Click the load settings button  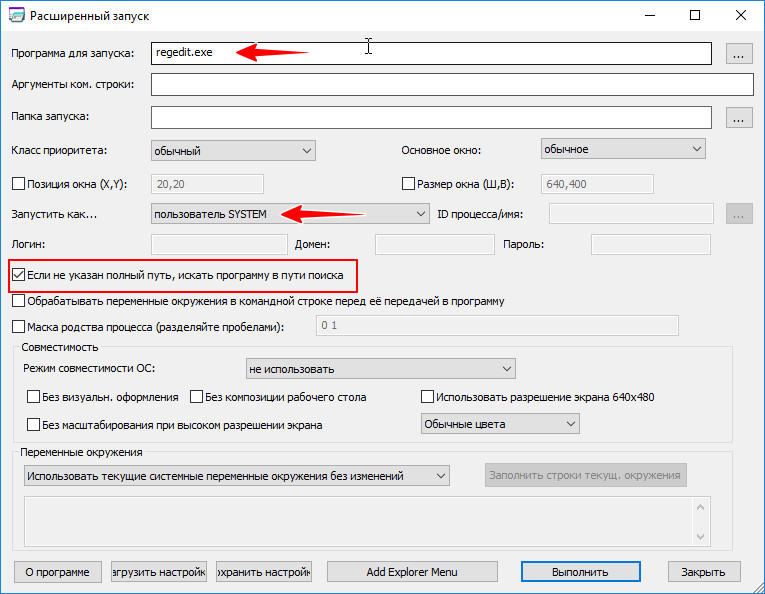point(159,572)
